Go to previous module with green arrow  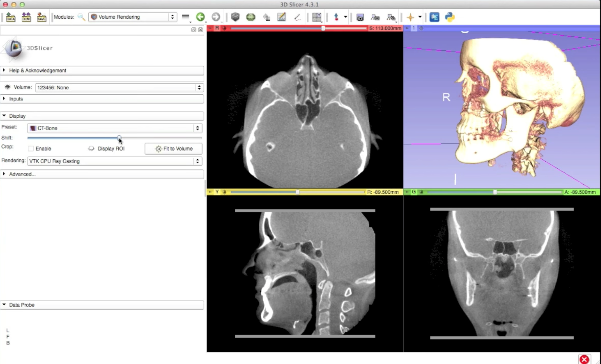tap(200, 17)
